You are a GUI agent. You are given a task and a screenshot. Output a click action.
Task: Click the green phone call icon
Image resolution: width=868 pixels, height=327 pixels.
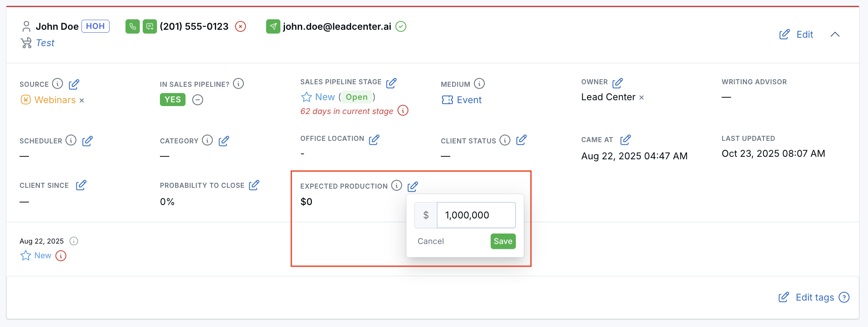133,26
